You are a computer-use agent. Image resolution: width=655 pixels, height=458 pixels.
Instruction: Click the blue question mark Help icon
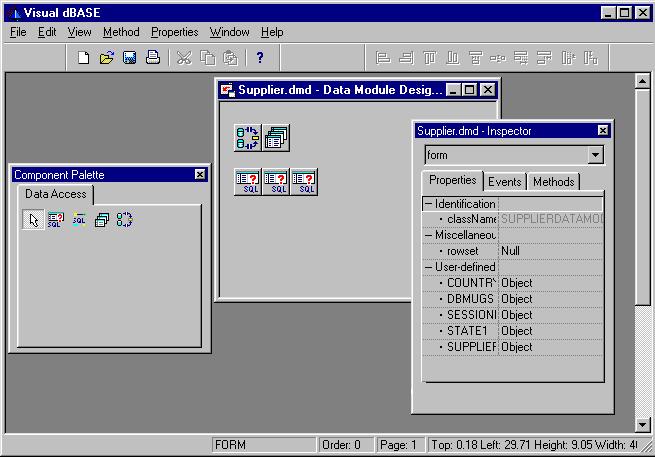pos(260,57)
